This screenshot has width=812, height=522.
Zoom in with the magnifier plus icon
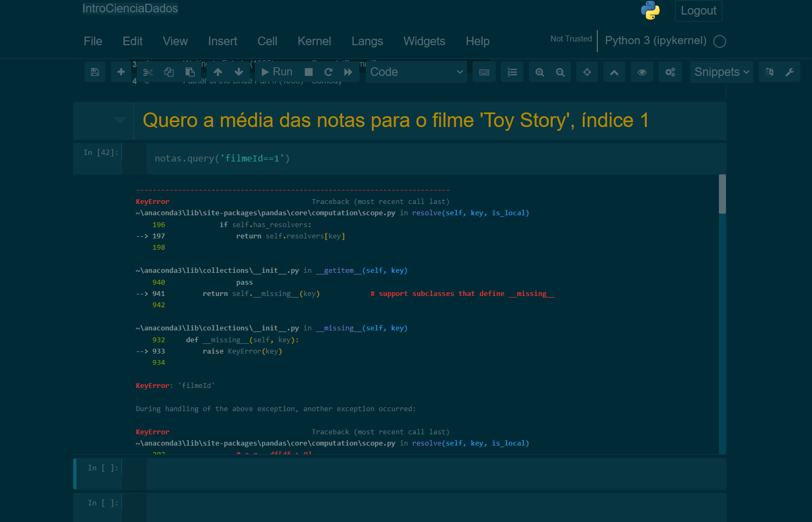540,72
